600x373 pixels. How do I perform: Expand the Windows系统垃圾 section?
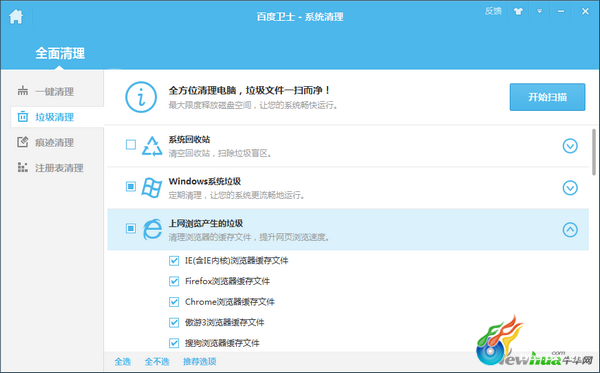[570, 188]
